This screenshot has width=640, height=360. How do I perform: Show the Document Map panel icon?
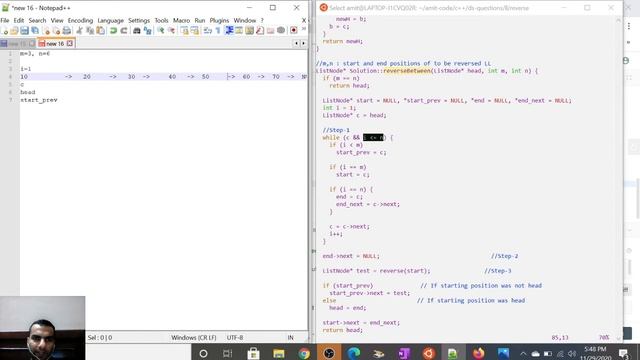[x=249, y=31]
